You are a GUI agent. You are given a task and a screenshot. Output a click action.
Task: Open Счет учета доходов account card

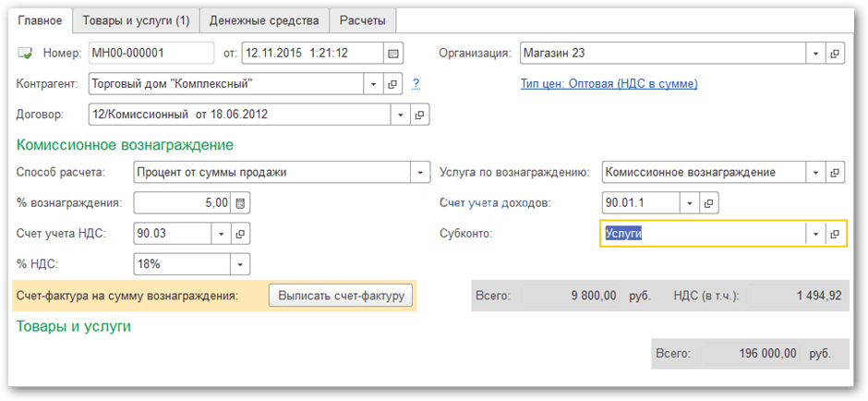(x=708, y=203)
